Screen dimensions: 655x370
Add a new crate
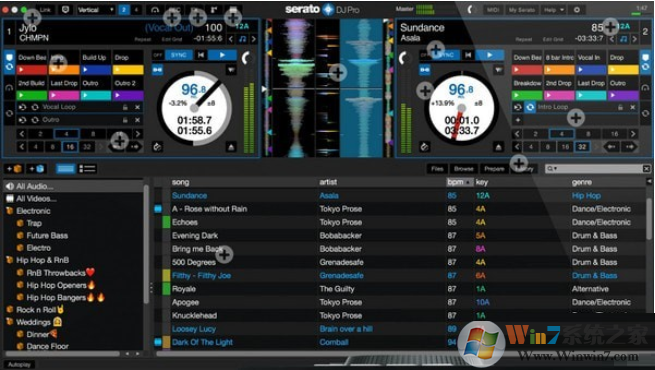(x=13, y=169)
